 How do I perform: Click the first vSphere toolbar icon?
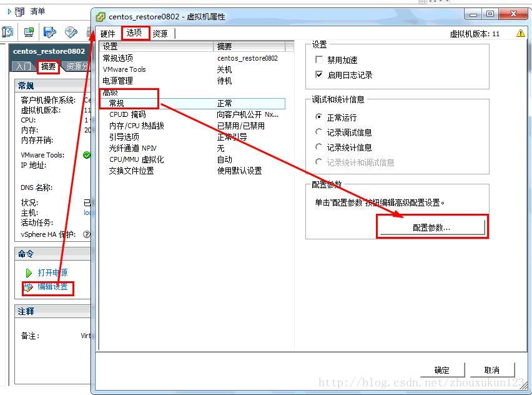click(7, 32)
